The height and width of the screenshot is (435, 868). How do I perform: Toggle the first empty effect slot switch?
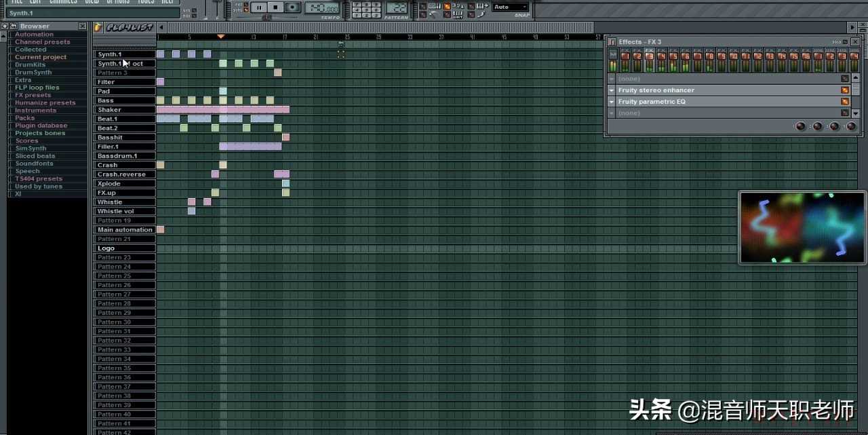pos(845,79)
